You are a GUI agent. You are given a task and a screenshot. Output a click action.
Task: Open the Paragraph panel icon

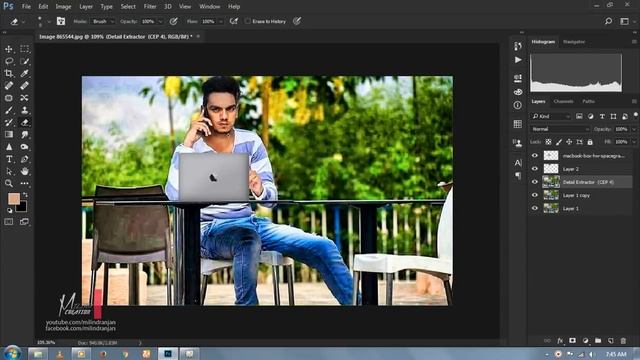coord(518,176)
